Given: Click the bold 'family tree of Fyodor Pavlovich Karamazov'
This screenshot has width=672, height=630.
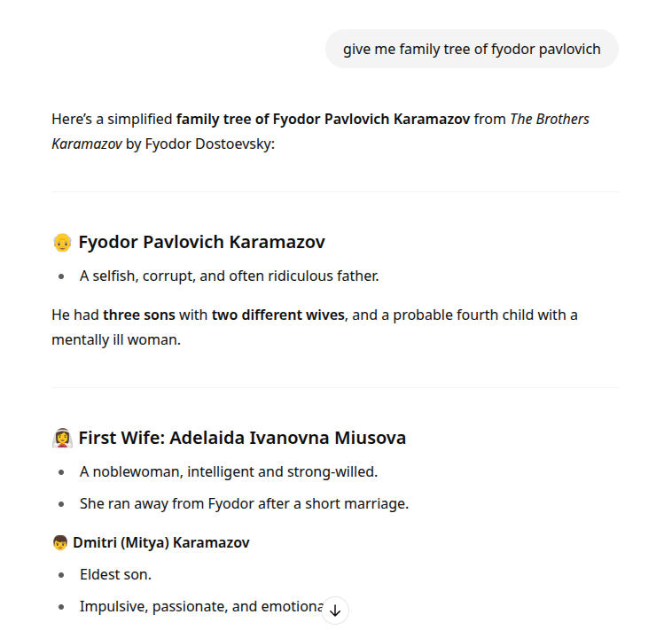Looking at the screenshot, I should pos(323,119).
